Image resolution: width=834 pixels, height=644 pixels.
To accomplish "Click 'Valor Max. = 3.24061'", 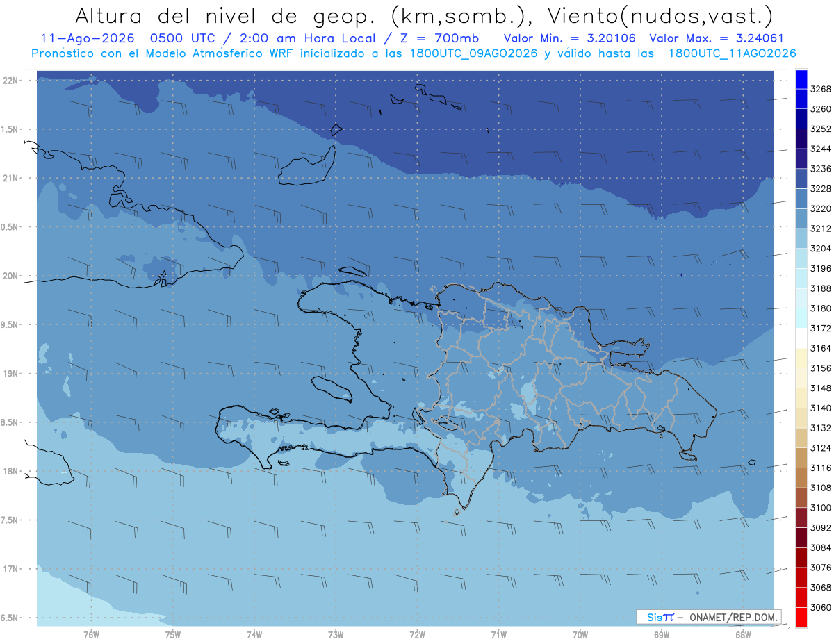I will [x=717, y=38].
